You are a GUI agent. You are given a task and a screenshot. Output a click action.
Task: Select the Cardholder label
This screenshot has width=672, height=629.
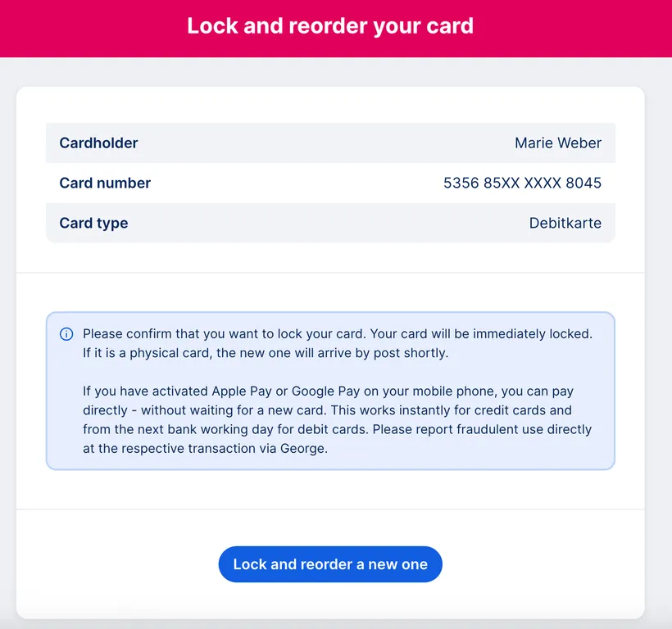[x=98, y=143]
